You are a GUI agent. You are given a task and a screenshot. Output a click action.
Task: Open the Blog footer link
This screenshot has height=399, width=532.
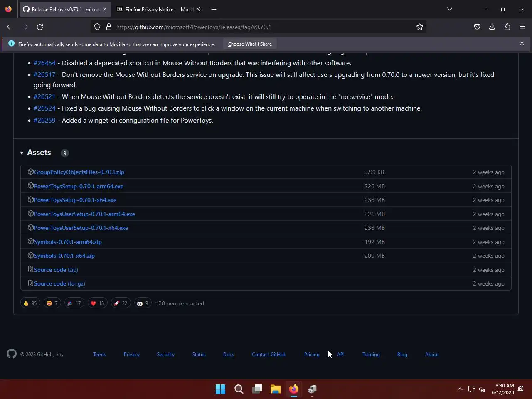(402, 355)
